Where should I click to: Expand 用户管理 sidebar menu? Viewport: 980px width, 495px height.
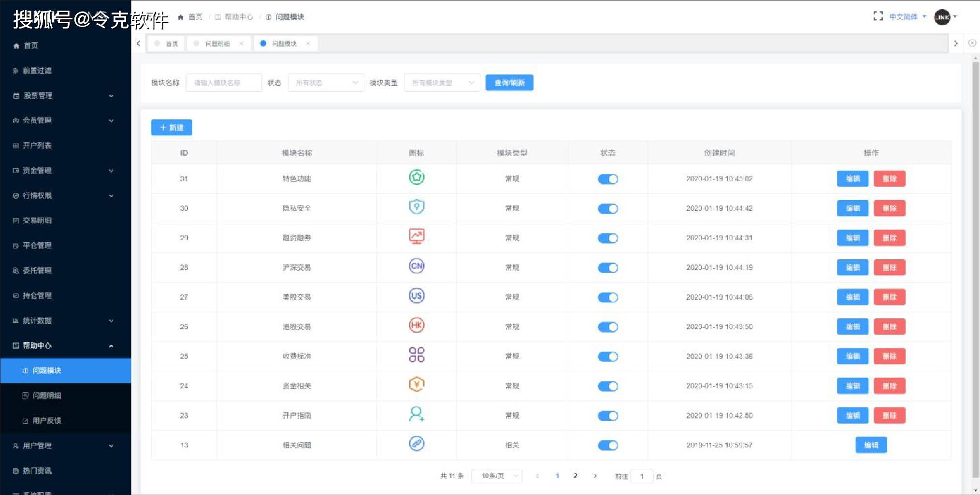(66, 446)
